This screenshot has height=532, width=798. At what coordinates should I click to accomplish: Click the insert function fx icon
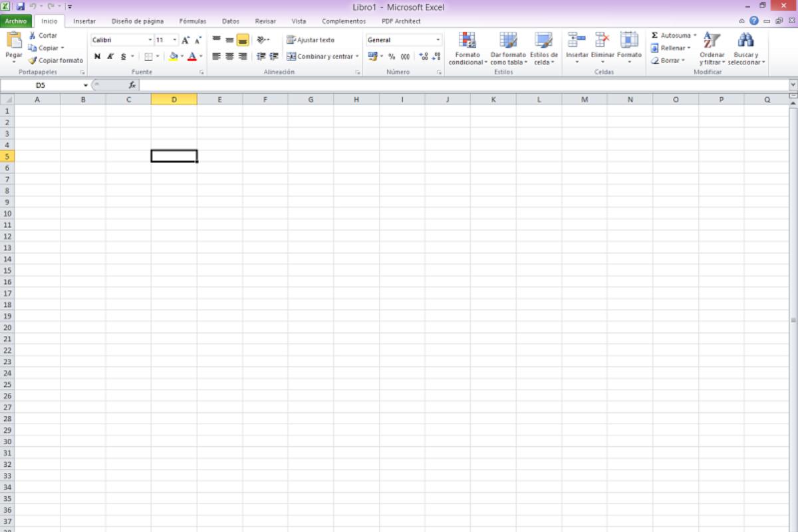coord(132,85)
